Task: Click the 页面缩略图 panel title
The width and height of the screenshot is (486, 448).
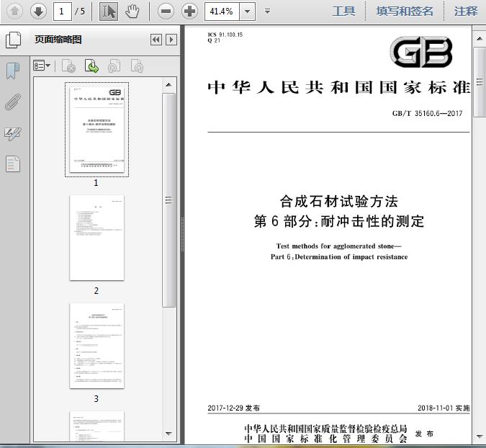Action: click(58, 40)
